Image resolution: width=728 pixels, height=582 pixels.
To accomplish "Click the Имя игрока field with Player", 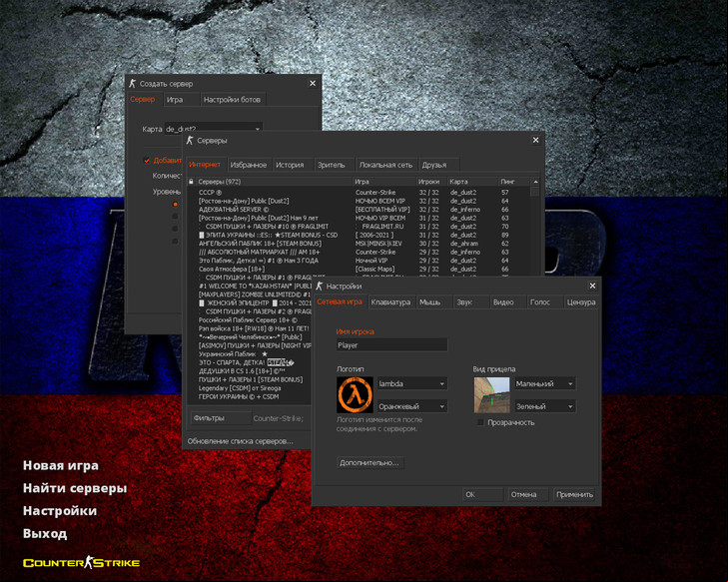I will [x=391, y=344].
